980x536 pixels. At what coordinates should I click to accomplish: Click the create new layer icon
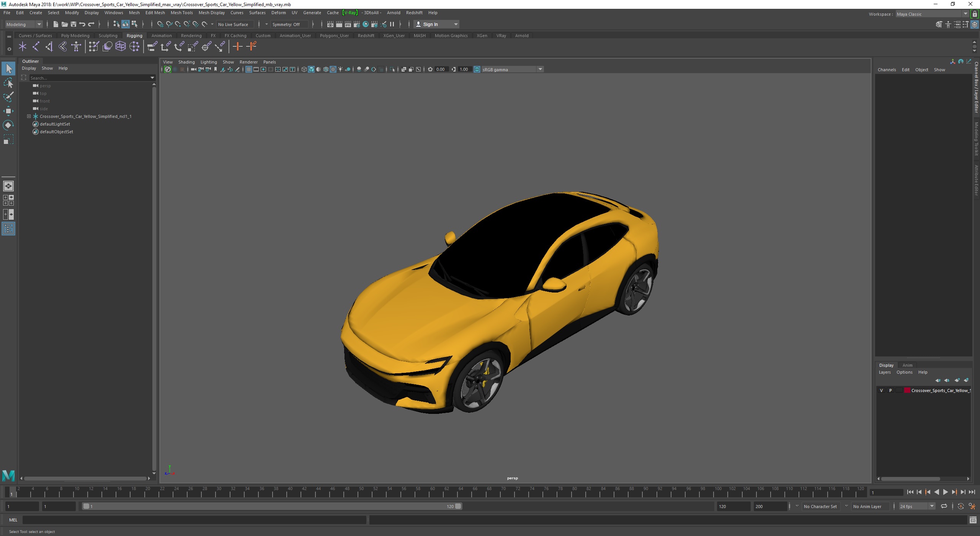coord(957,380)
